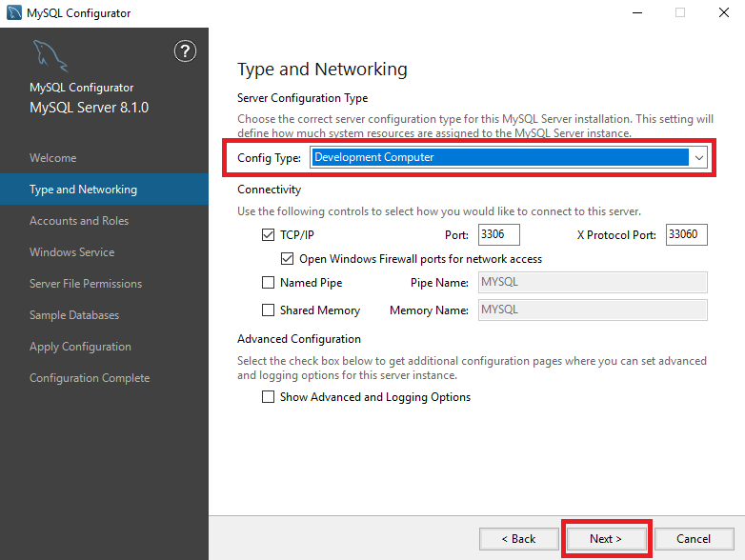Click the Back button
745x560 pixels.
point(519,539)
